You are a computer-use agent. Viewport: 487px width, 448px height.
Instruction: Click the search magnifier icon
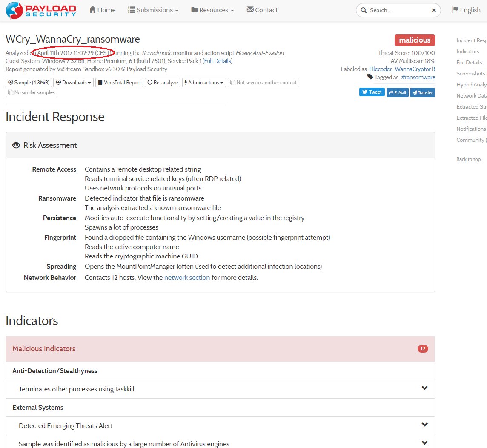(x=364, y=10)
